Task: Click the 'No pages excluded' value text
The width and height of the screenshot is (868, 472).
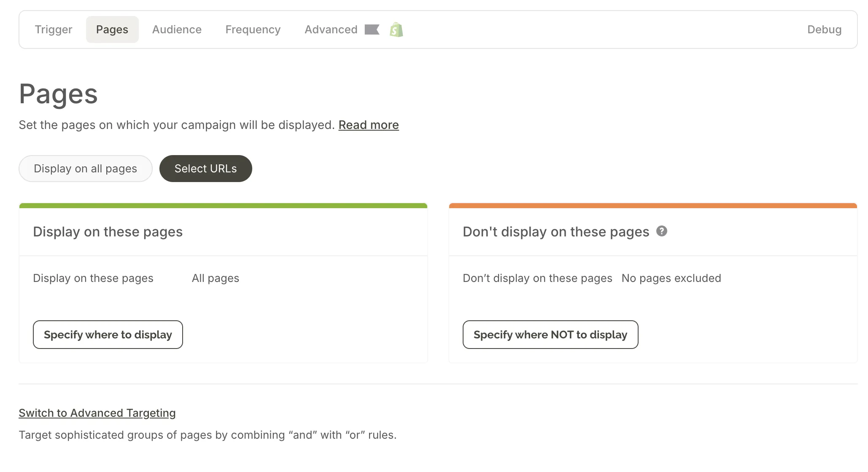Action: click(671, 278)
